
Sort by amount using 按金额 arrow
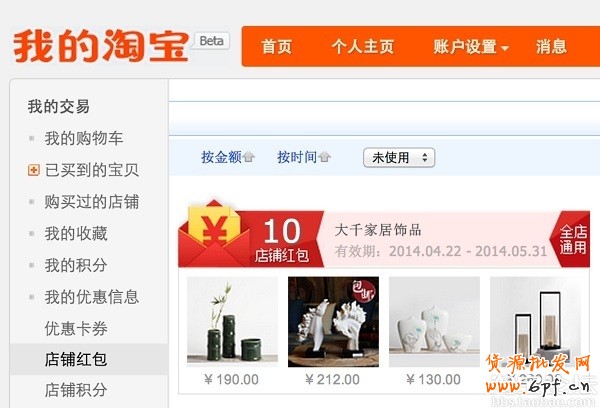coord(249,157)
